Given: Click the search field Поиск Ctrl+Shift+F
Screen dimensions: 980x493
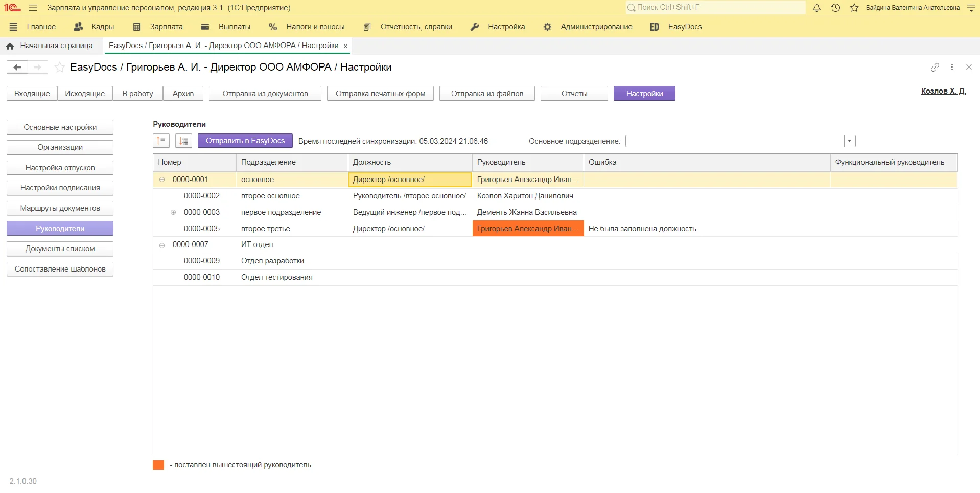Looking at the screenshot, I should point(715,8).
